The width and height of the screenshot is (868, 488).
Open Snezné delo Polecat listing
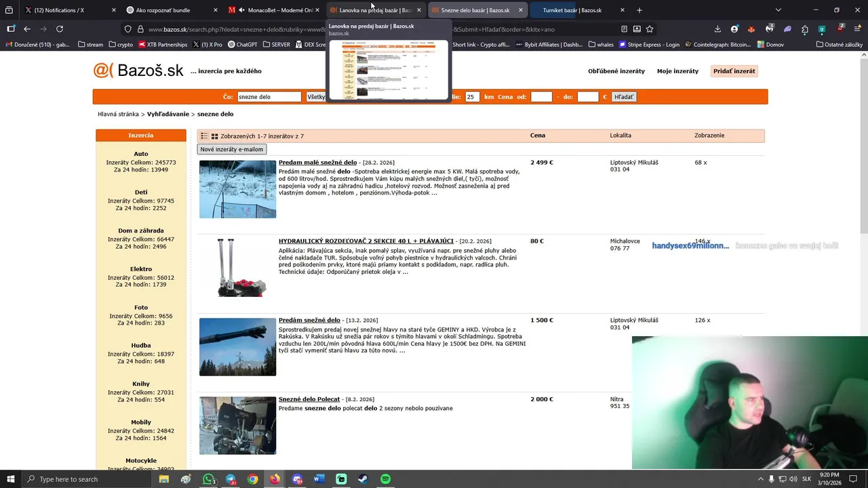click(x=309, y=399)
